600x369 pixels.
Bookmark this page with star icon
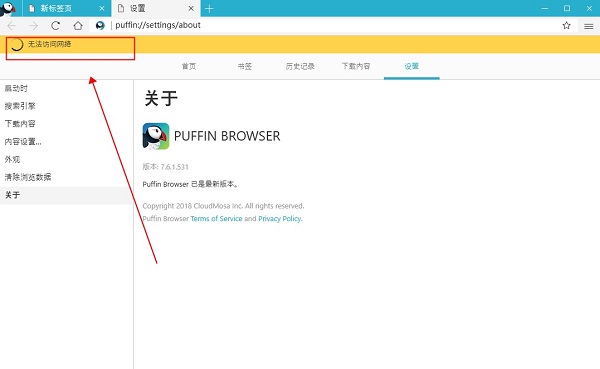point(566,26)
